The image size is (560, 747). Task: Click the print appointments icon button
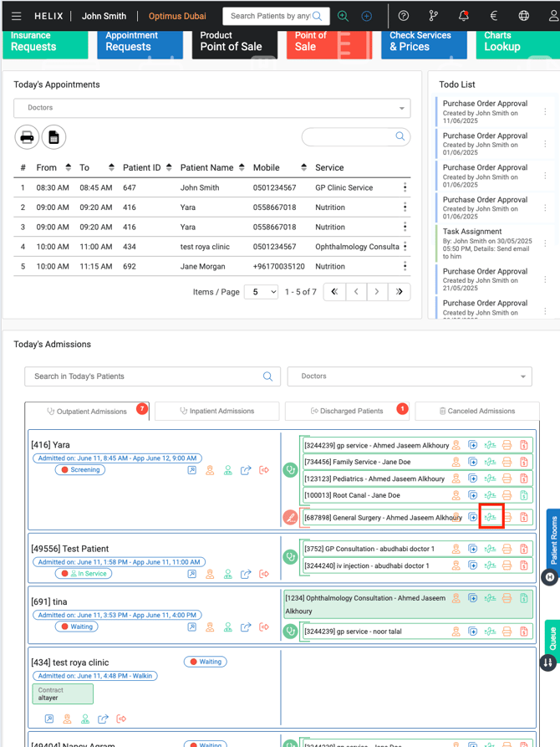tap(27, 137)
